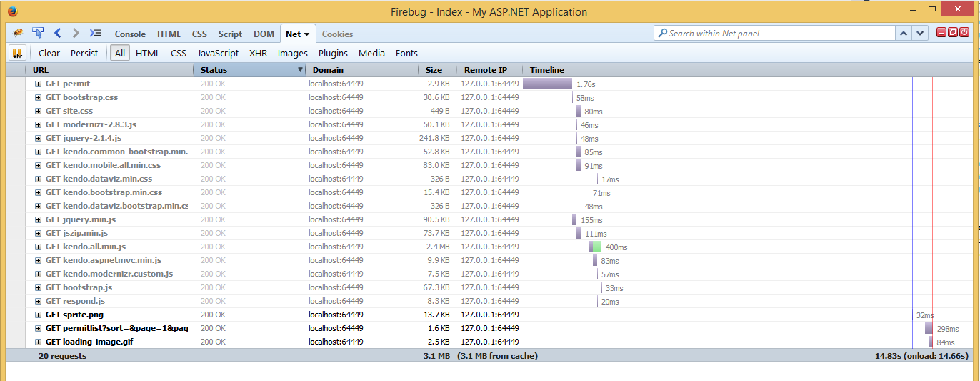The image size is (980, 381).
Task: Expand the GET jszip.min.js request
Action: [38, 233]
